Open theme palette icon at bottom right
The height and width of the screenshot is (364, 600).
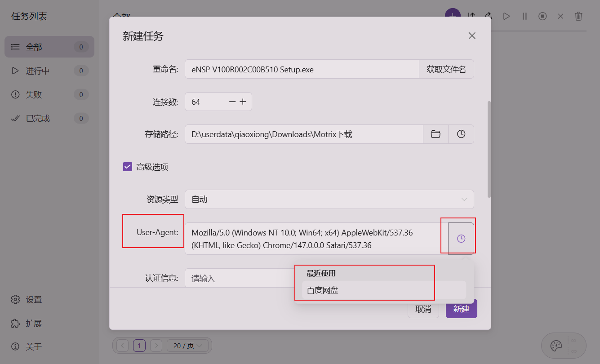[x=556, y=346]
